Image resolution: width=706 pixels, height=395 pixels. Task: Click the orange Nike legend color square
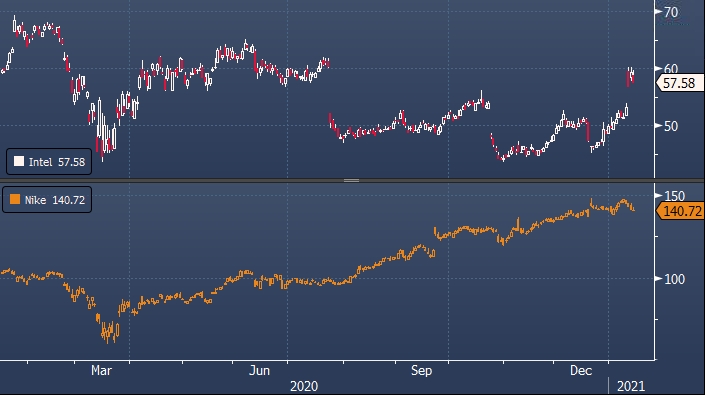[15, 199]
